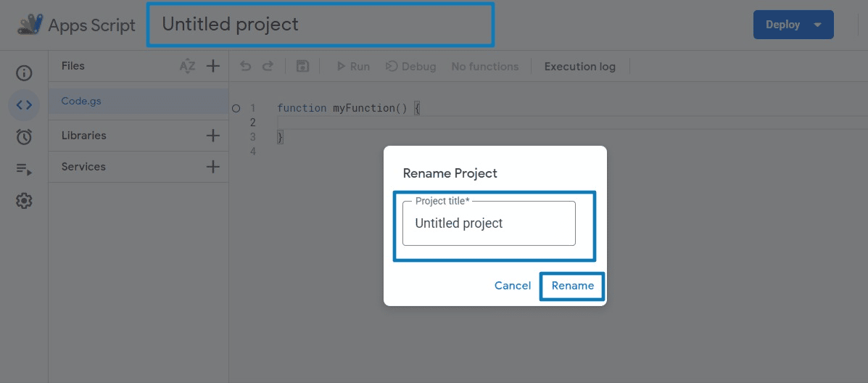Click the Redo arrow in toolbar
Image resolution: width=868 pixels, height=383 pixels.
[268, 67]
